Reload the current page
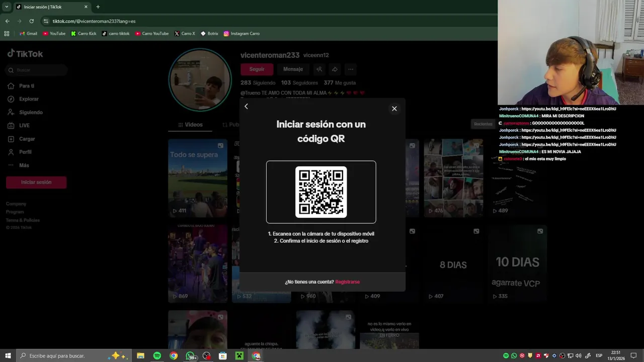 point(31,21)
